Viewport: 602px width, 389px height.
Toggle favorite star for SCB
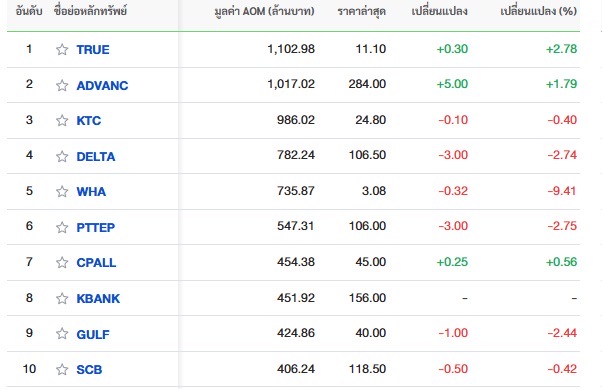[62, 369]
